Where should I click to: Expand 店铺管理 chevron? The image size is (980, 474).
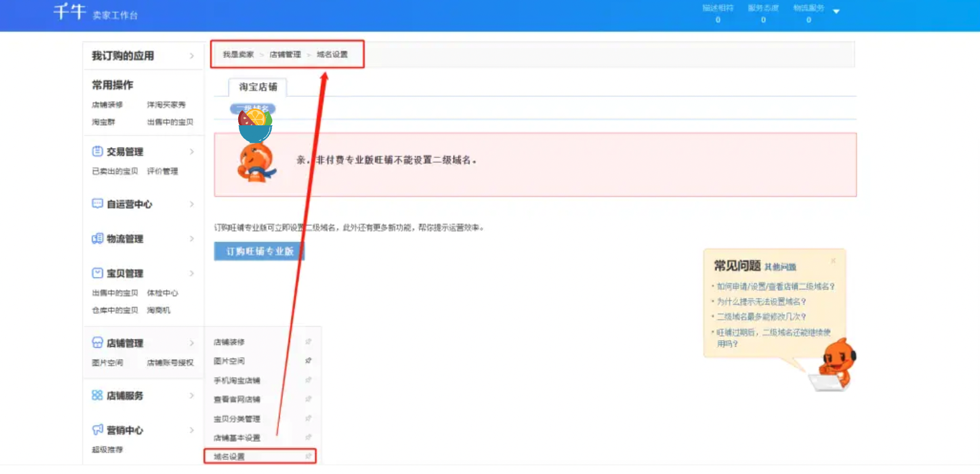tap(192, 343)
